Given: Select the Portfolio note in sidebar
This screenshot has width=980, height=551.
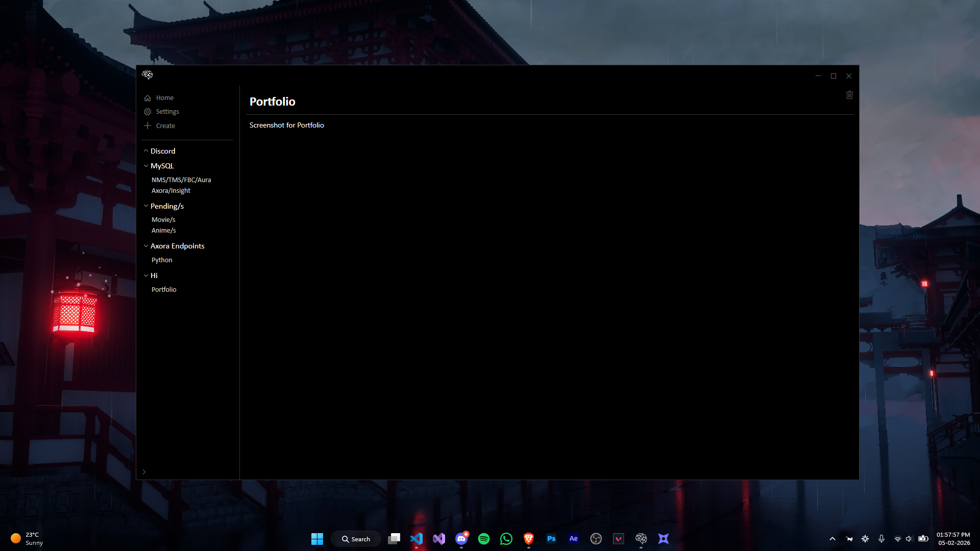Looking at the screenshot, I should [x=164, y=290].
